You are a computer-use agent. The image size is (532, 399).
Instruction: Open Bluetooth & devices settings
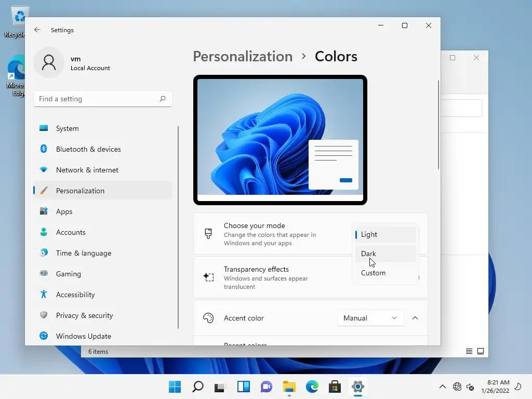(x=103, y=149)
